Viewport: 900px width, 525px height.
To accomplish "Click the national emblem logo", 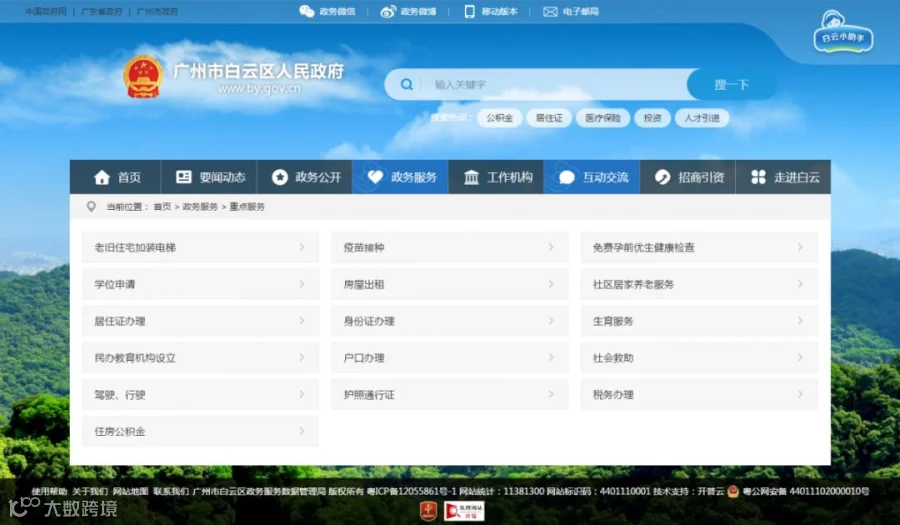I will (143, 76).
